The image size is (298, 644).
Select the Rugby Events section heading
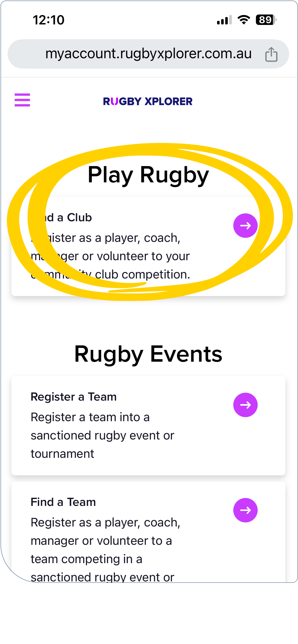click(x=148, y=354)
